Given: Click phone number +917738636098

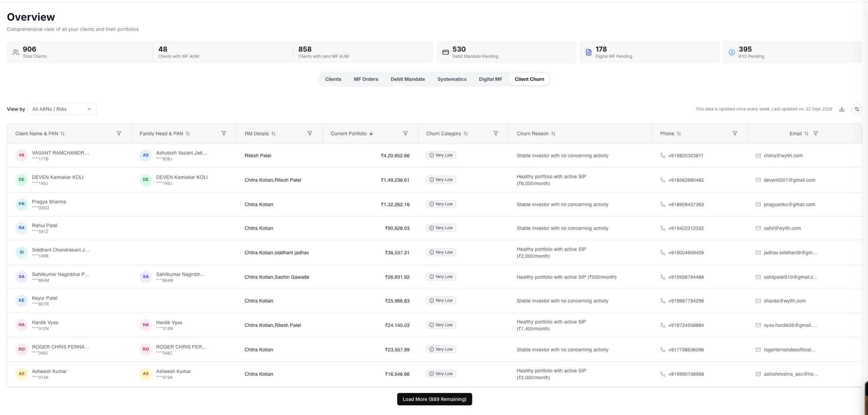Looking at the screenshot, I should pos(686,350).
